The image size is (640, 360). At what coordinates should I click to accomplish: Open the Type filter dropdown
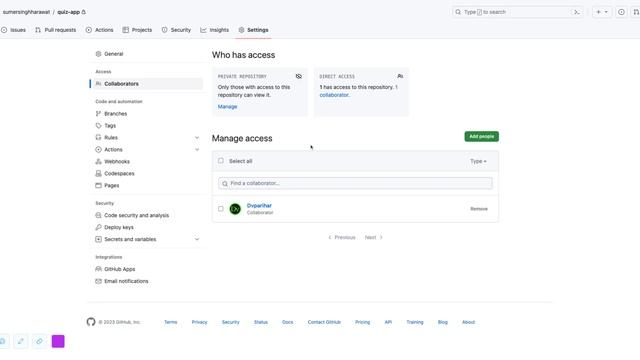pyautogui.click(x=478, y=161)
